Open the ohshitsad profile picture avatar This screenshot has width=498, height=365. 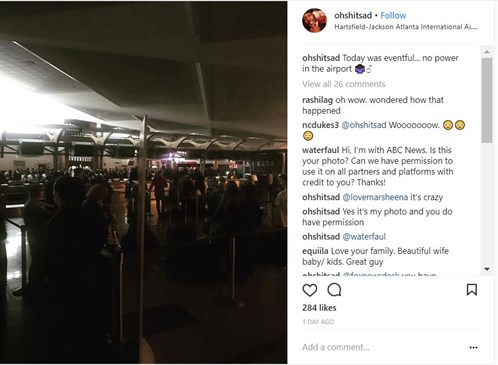pyautogui.click(x=314, y=20)
